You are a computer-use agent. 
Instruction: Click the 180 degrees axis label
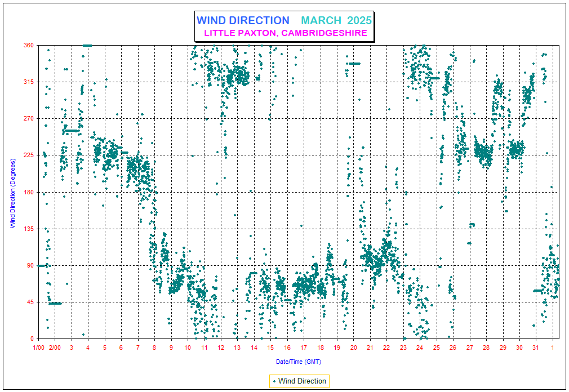(29, 192)
